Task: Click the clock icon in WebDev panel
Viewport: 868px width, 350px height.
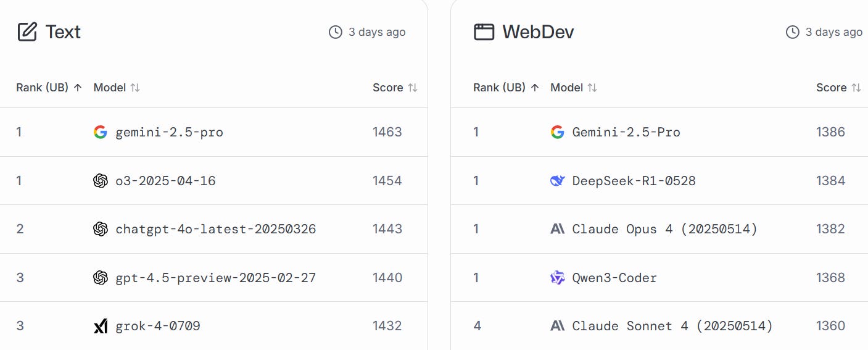Action: point(793,31)
